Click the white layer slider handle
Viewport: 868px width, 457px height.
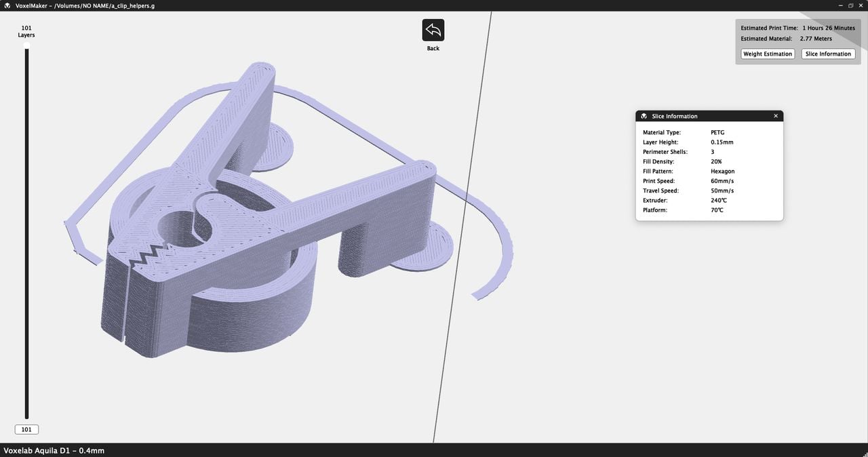26,45
